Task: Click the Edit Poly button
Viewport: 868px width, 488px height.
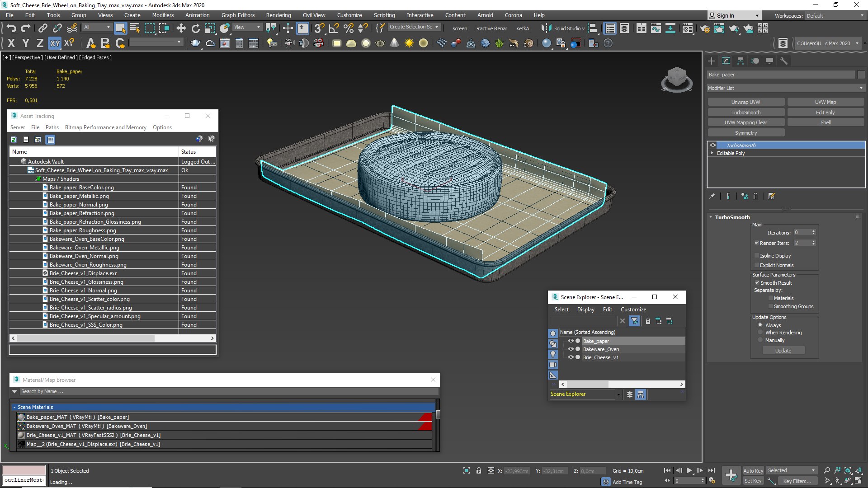Action: click(x=825, y=113)
